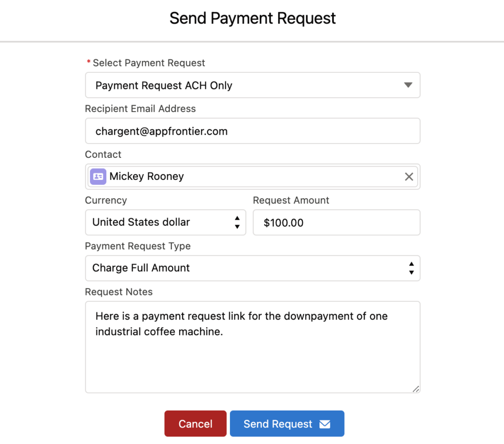Open the Currency selector arrows
This screenshot has width=504, height=444.
click(237, 222)
